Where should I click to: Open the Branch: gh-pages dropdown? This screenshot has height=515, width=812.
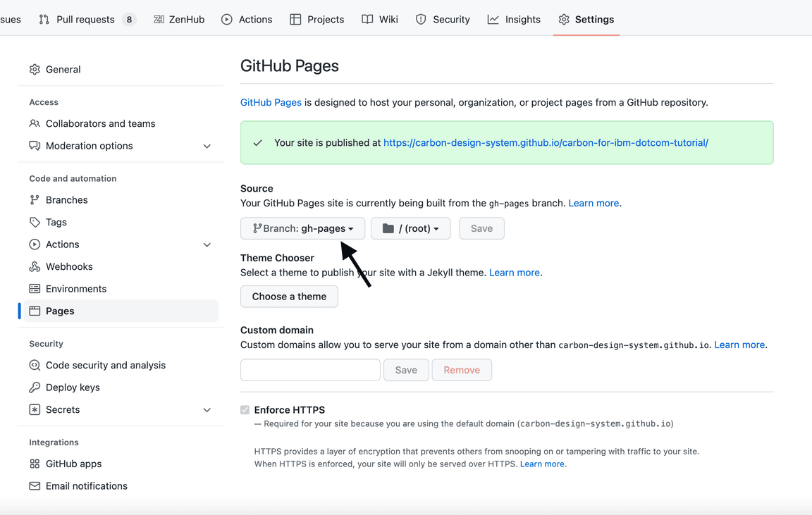click(302, 228)
